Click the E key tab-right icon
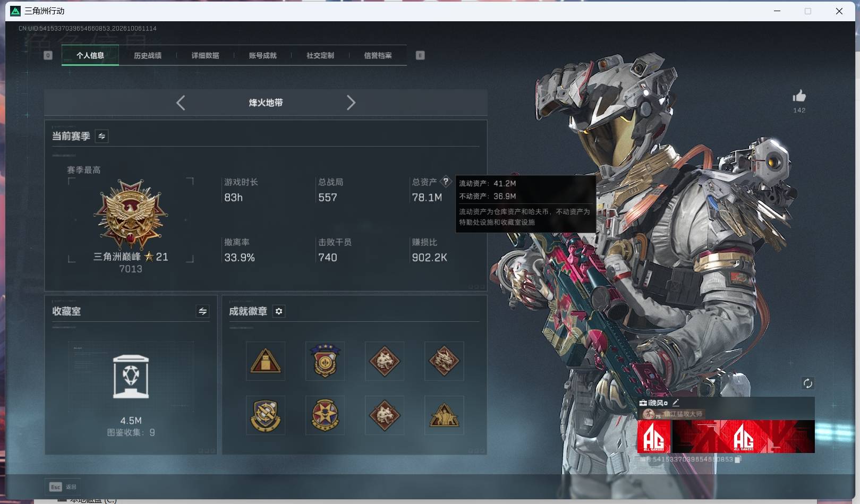 pos(420,55)
